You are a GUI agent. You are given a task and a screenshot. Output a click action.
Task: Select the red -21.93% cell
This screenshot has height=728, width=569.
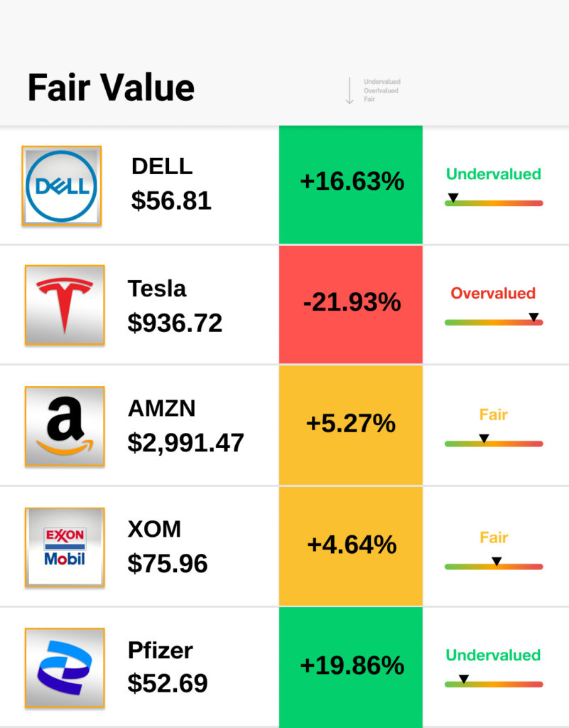pyautogui.click(x=351, y=304)
